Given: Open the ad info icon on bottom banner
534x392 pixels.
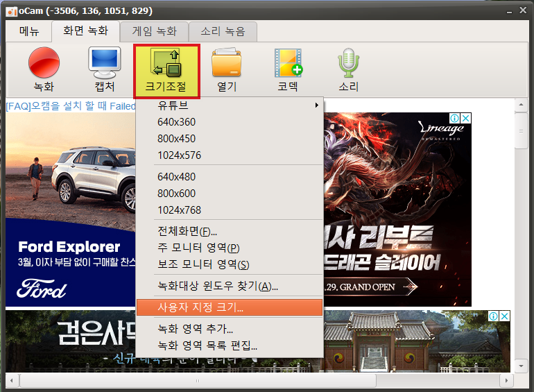Looking at the screenshot, I should pyautogui.click(x=493, y=316).
